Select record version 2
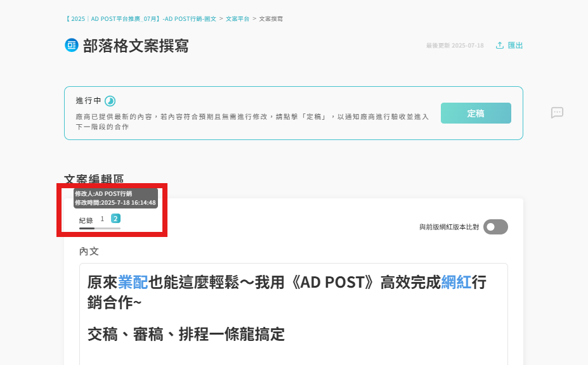Image resolution: width=588 pixels, height=365 pixels. [115, 219]
